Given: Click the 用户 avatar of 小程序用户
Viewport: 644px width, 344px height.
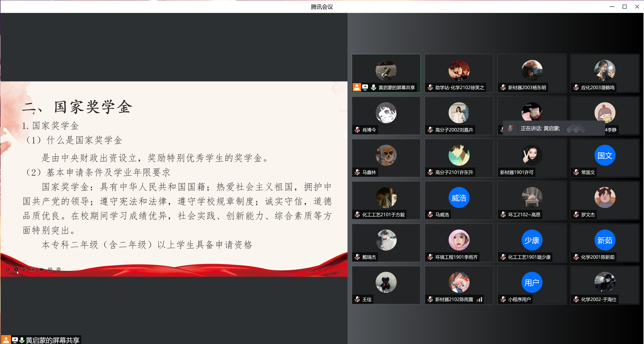Looking at the screenshot, I should click(x=532, y=282).
